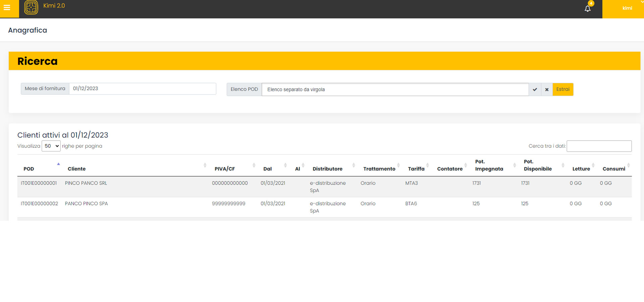Sort table by Cliente column

tap(76, 169)
